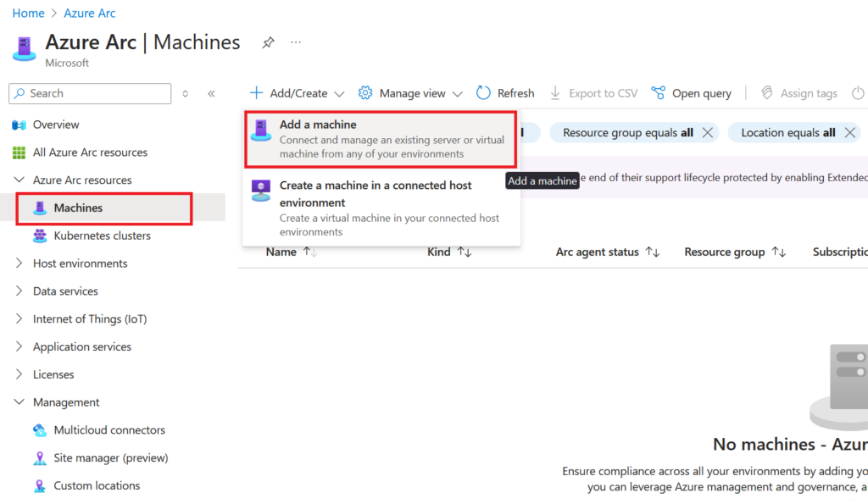This screenshot has width=868, height=504.
Task: Click the Machines icon in sidebar
Action: coord(40,208)
